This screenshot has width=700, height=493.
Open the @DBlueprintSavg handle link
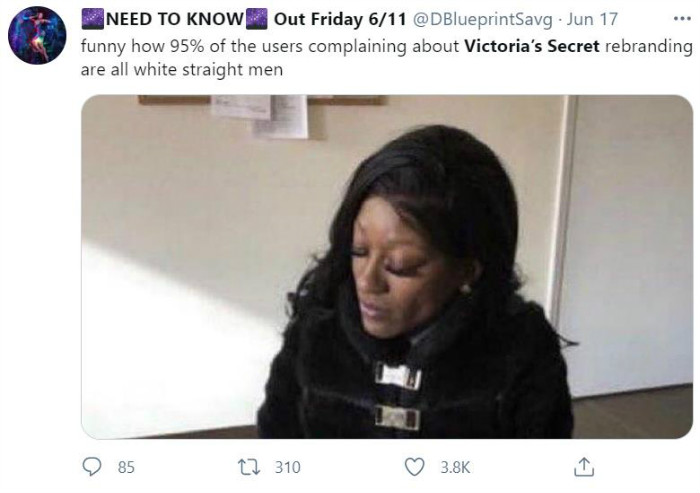click(x=482, y=19)
